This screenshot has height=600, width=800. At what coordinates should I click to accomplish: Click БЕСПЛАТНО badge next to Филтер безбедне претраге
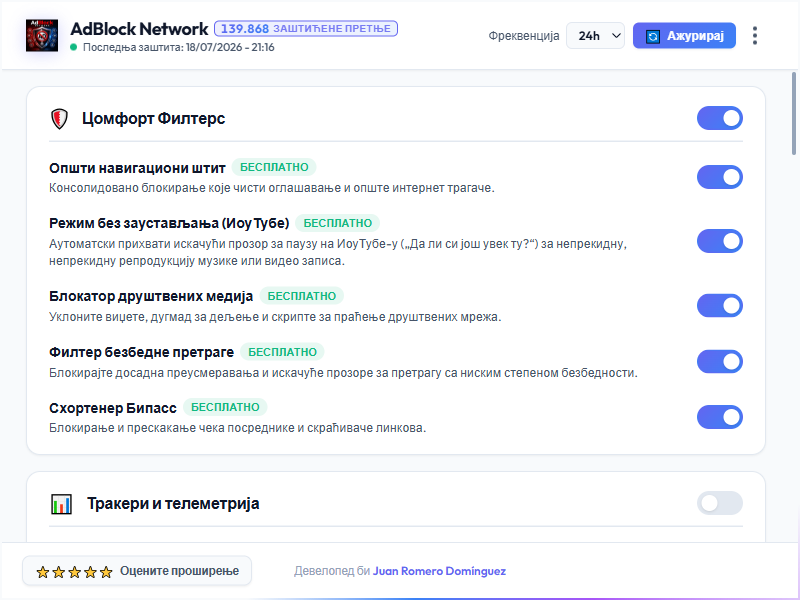point(282,352)
